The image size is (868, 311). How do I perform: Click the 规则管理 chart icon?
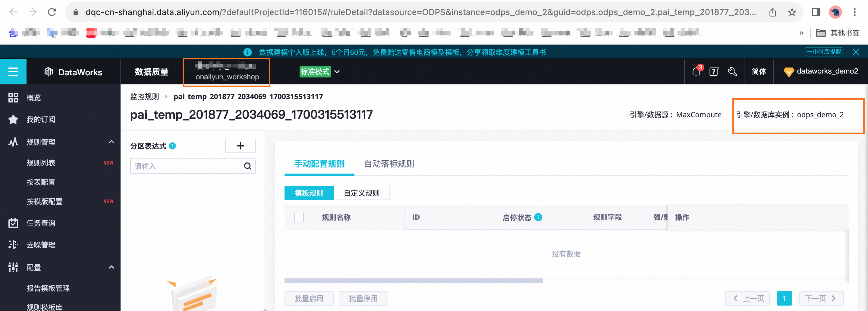(x=13, y=142)
